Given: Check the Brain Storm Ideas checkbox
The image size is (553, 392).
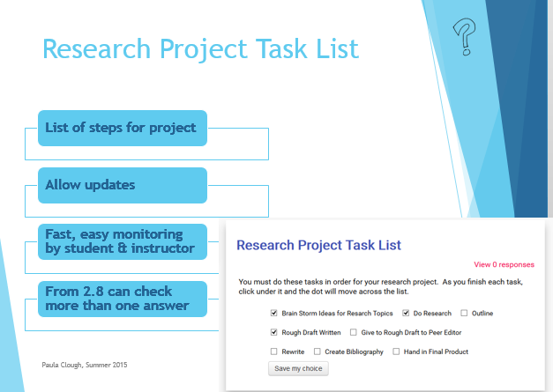Looking at the screenshot, I should 274,313.
